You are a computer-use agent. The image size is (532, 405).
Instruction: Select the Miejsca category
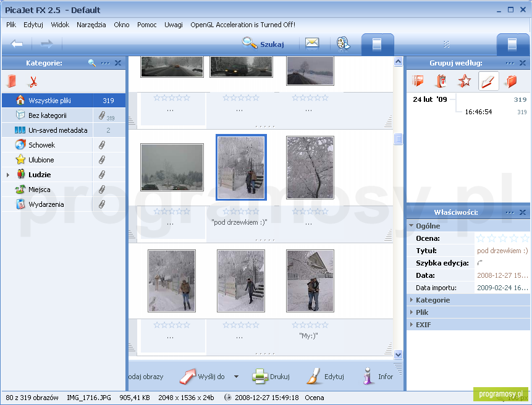point(64,190)
